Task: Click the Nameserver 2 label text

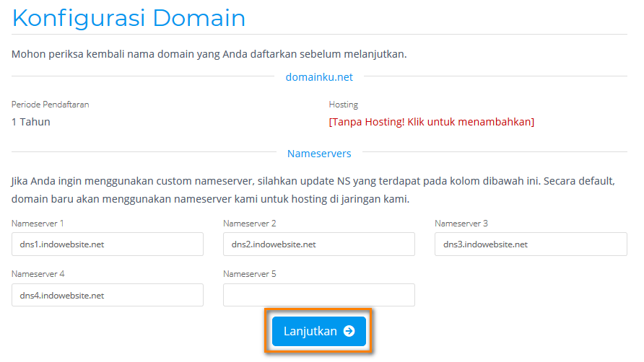Action: [x=250, y=224]
